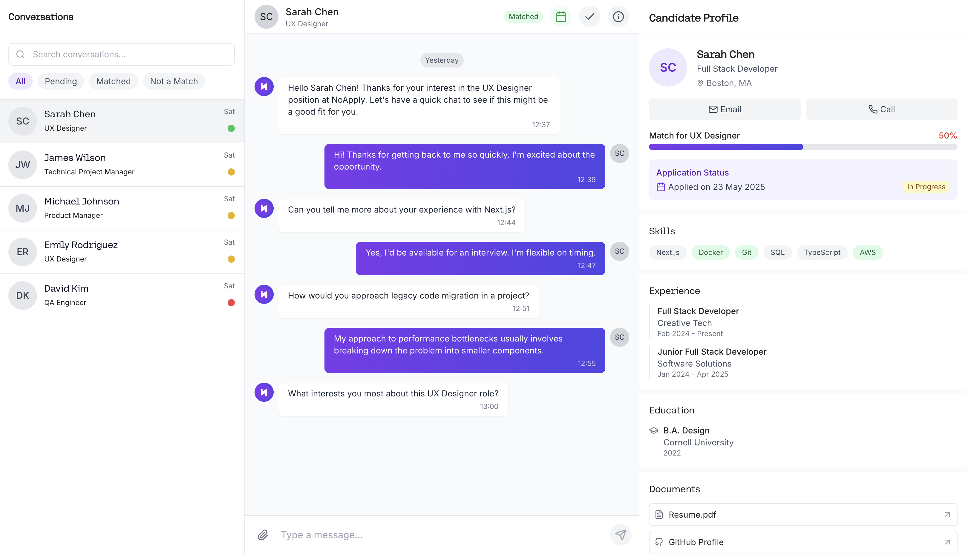Select the All filter chip
This screenshot has width=971, height=560.
(x=20, y=81)
